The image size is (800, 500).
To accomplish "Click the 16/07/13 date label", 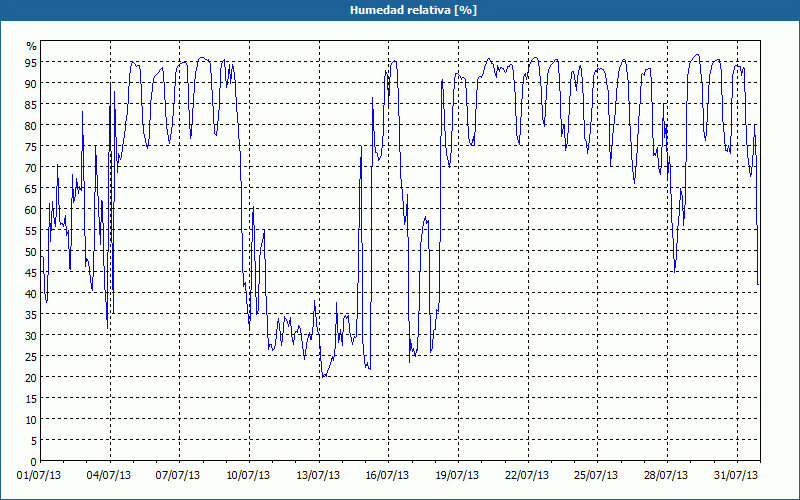I will tap(387, 476).
